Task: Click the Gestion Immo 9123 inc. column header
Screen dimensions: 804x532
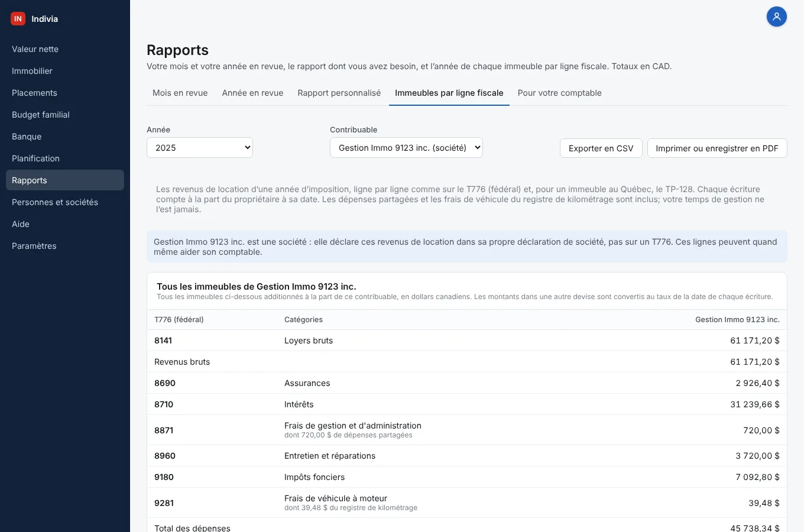Action: pyautogui.click(x=737, y=320)
